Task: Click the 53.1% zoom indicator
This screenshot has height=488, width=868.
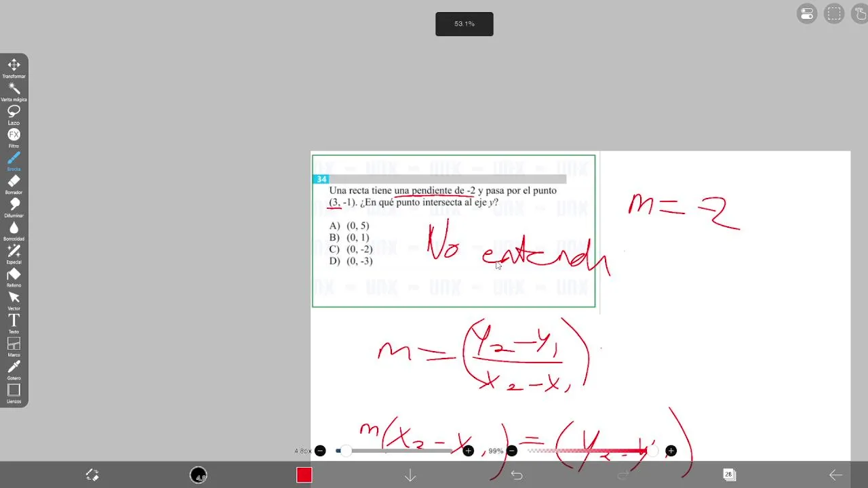Action: (465, 24)
